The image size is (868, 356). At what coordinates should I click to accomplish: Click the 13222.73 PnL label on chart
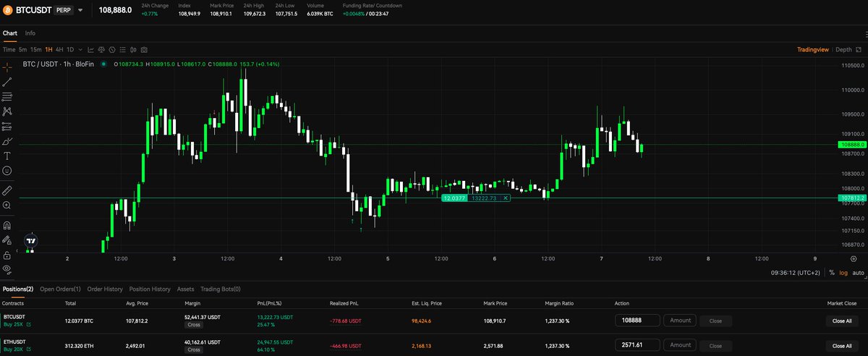485,198
